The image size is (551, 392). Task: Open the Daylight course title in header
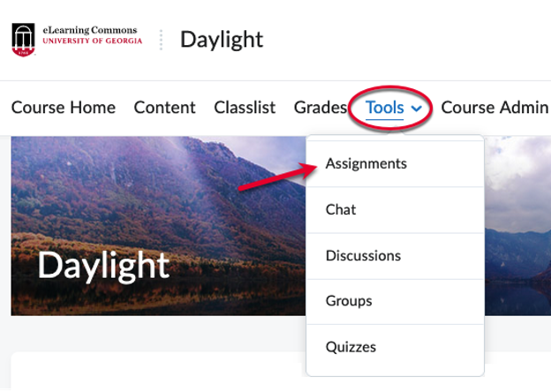tap(222, 40)
